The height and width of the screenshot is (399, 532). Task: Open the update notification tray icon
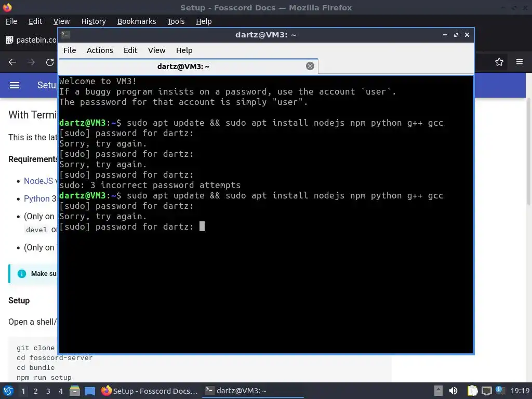499,390
